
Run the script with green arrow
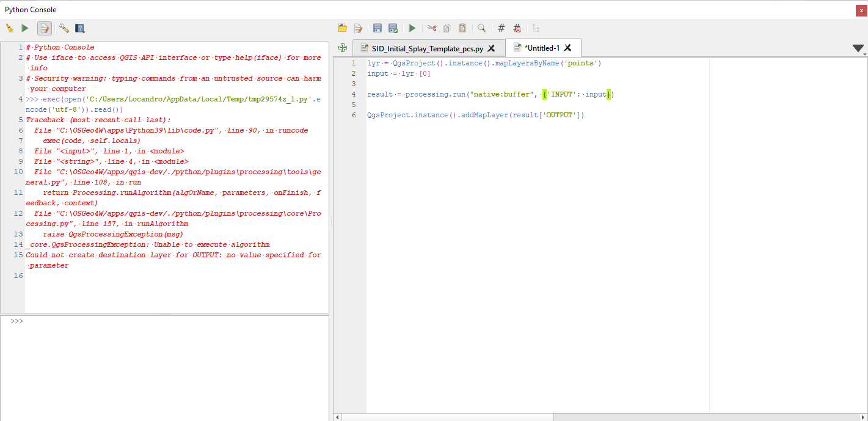[412, 28]
